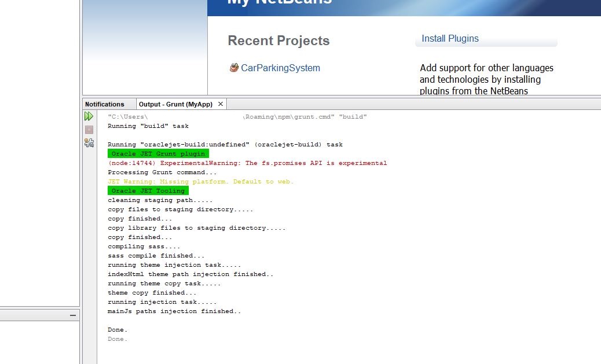This screenshot has height=364, width=601.
Task: Click the 'running theme copy task.....' line
Action: (164, 284)
